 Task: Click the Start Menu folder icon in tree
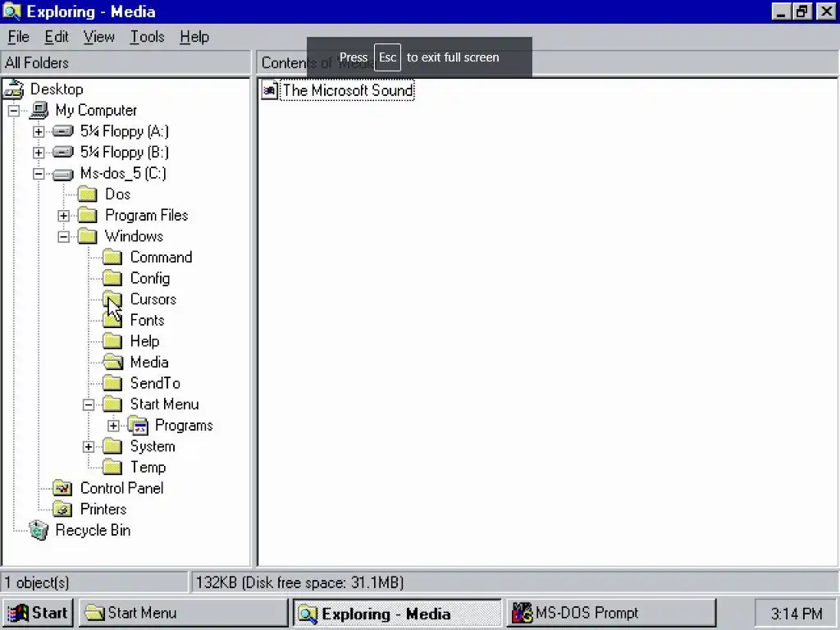(x=112, y=404)
